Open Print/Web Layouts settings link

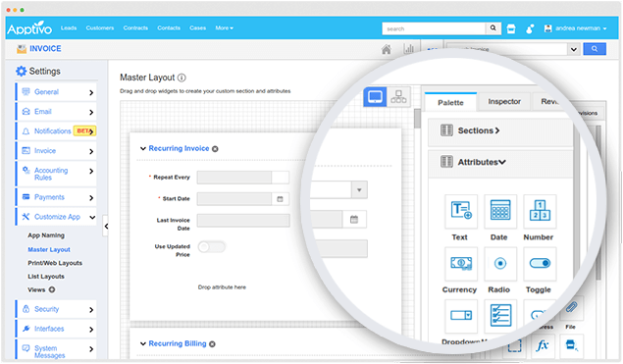click(55, 263)
